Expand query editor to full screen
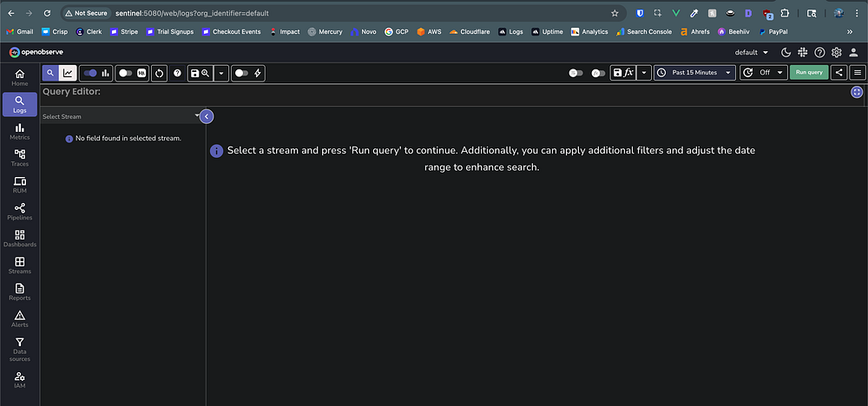 857,92
